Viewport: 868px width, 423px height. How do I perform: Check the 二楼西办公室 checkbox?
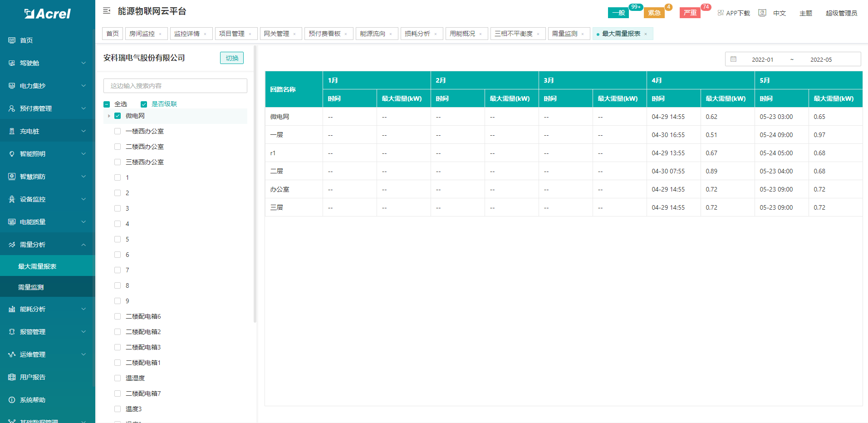pyautogui.click(x=118, y=147)
